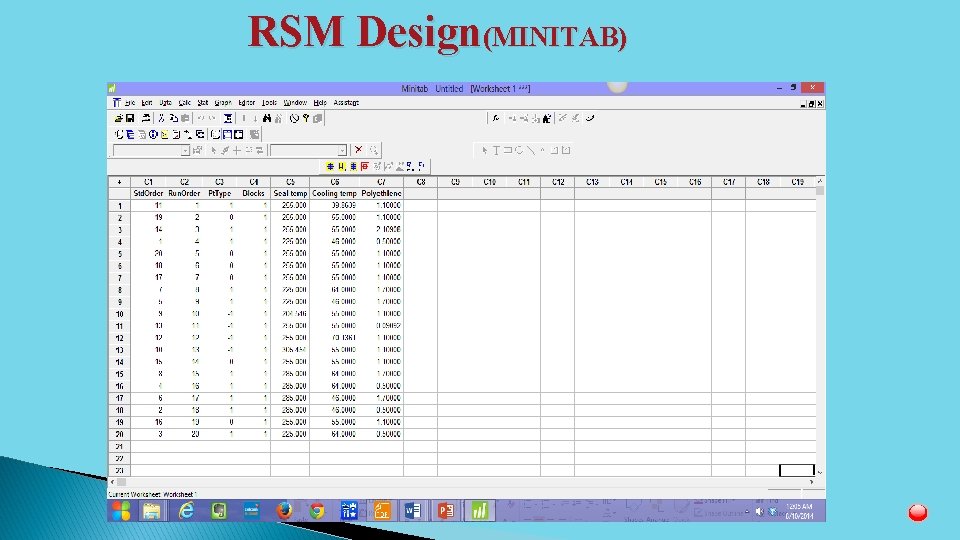Viewport: 960px width, 540px height.
Task: Open the Data menu
Action: pyautogui.click(x=165, y=103)
